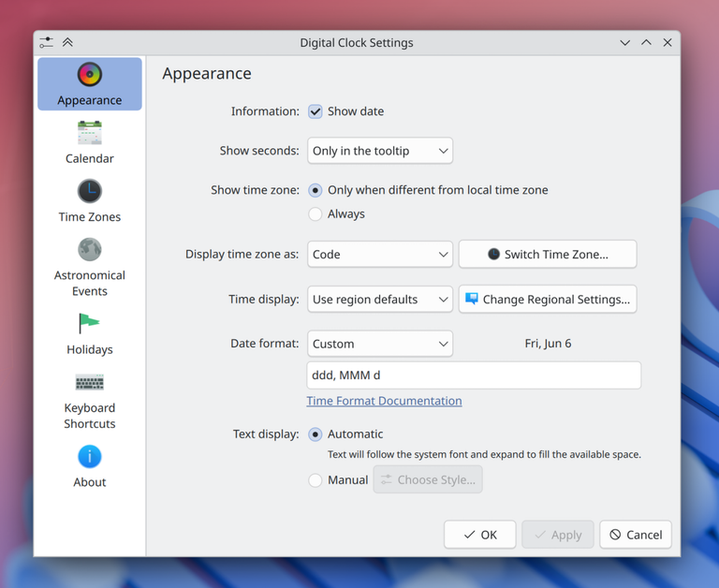The height and width of the screenshot is (588, 719).
Task: Click the Choose Style button
Action: pos(428,479)
